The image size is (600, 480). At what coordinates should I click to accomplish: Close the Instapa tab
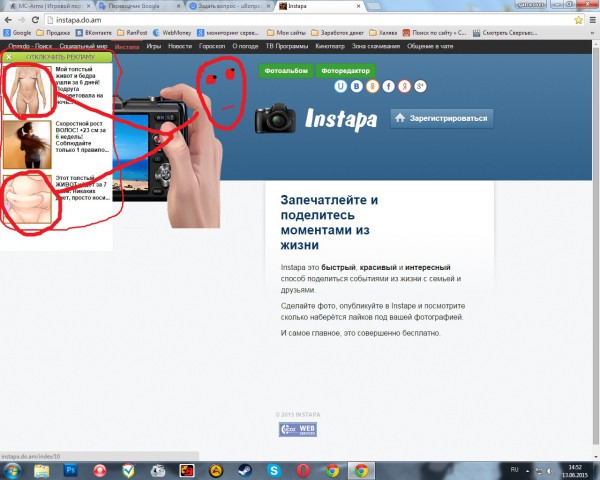(x=359, y=6)
